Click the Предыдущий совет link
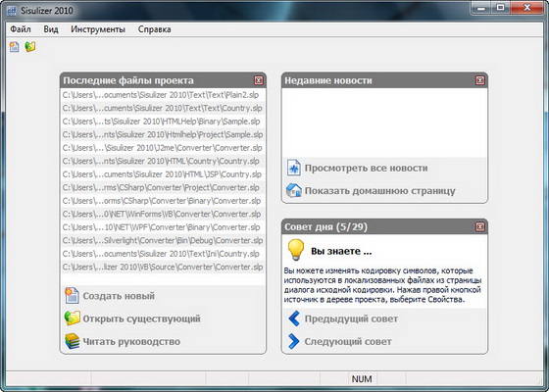The height and width of the screenshot is (392, 549). [x=351, y=318]
